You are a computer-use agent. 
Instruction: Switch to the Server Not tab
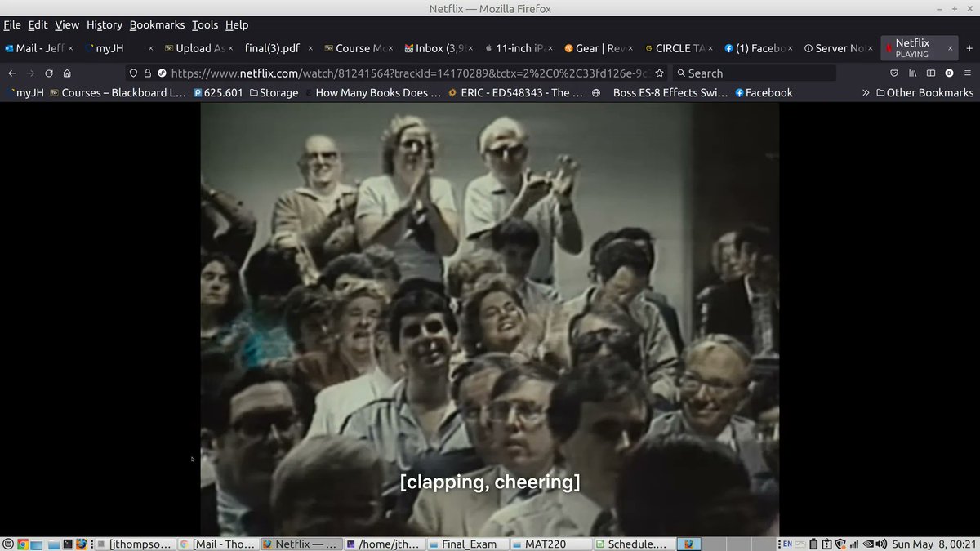pyautogui.click(x=839, y=48)
